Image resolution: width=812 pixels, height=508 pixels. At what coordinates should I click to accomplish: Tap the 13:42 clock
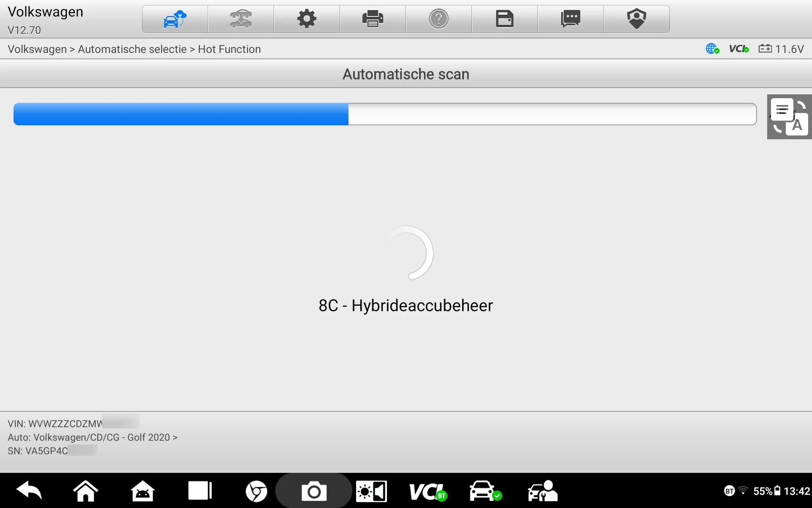tap(797, 491)
